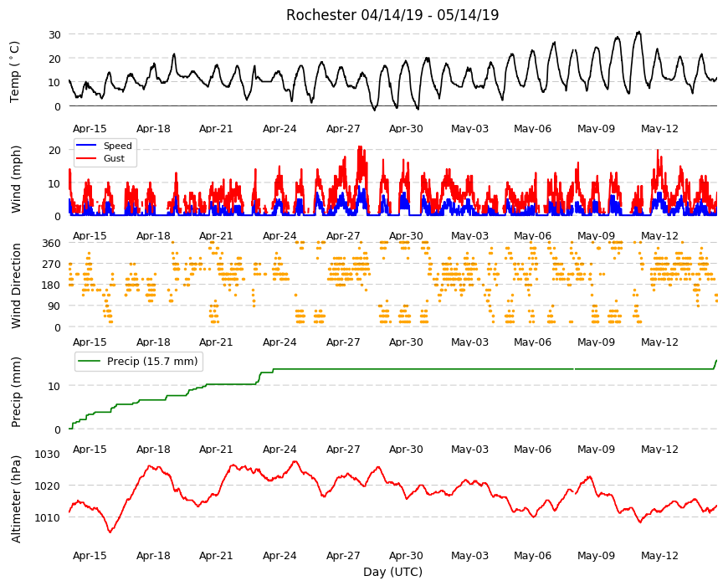
Task: Click May-12 tick under the altimeter plot
Action: click(x=659, y=555)
